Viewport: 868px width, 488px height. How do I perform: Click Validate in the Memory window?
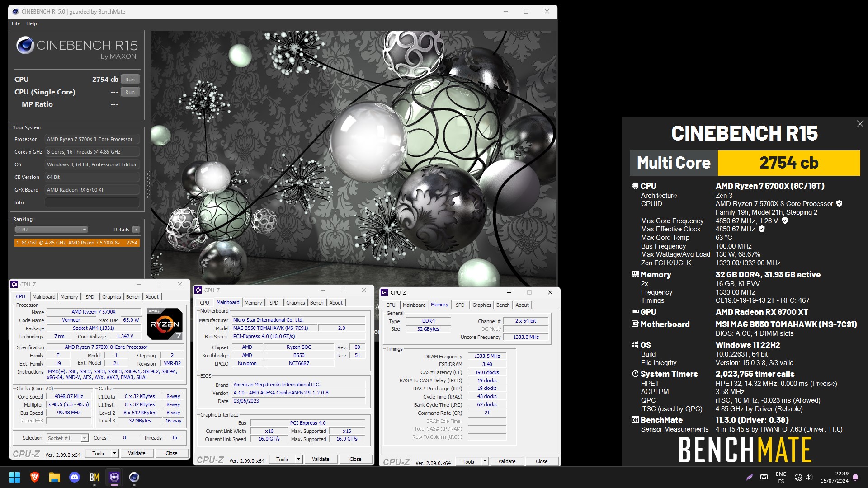click(x=507, y=461)
